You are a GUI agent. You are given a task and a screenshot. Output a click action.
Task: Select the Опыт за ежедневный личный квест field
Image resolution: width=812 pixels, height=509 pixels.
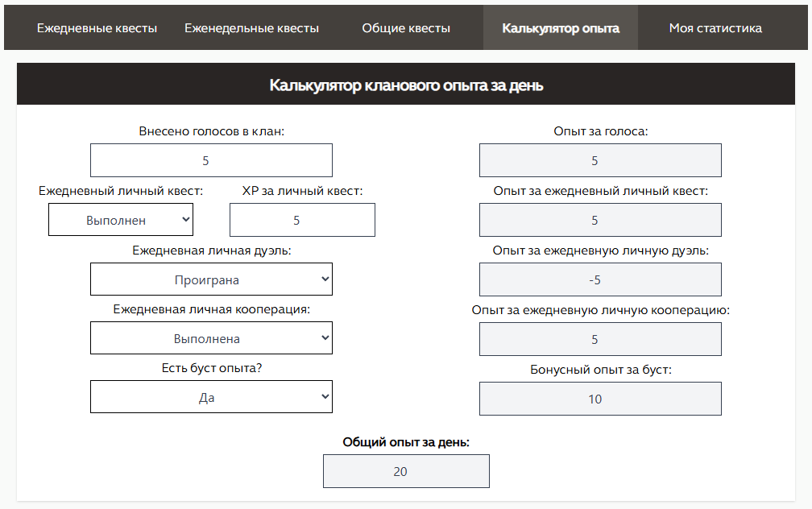pyautogui.click(x=600, y=220)
